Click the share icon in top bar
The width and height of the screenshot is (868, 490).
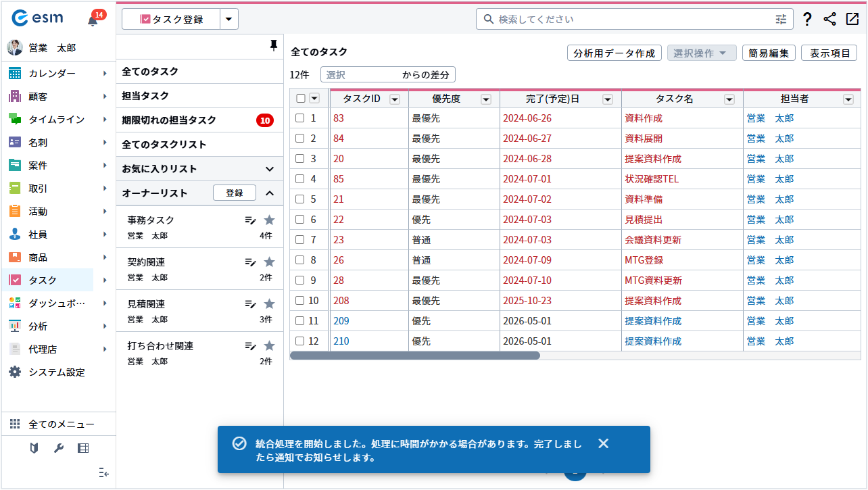[x=829, y=20]
